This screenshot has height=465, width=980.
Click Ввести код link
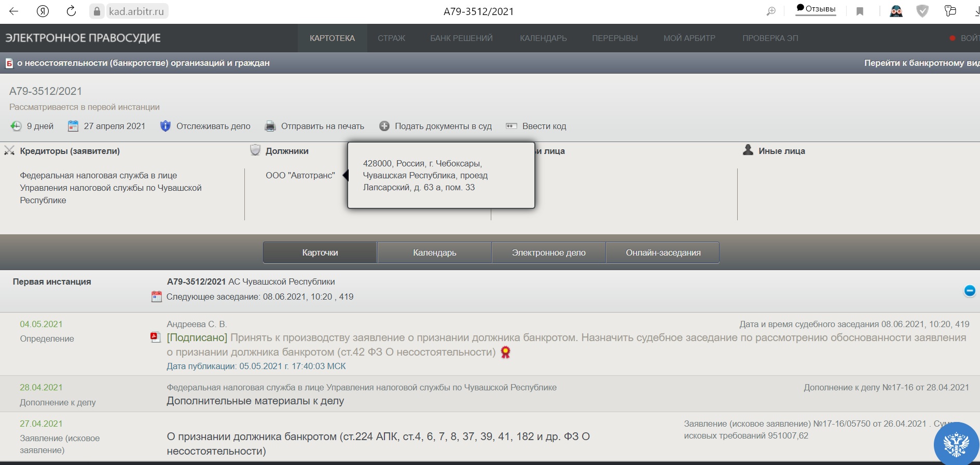[544, 126]
